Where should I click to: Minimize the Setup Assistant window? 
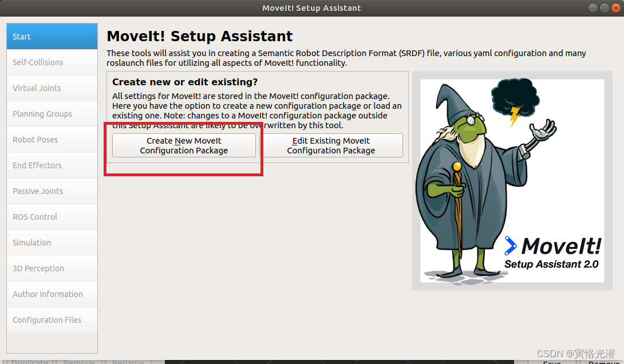click(x=593, y=8)
